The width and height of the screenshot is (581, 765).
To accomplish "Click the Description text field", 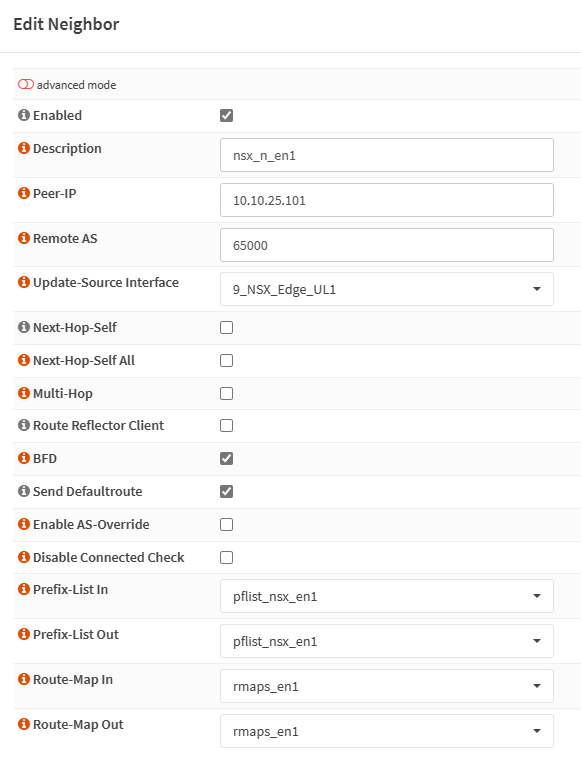I will (387, 155).
